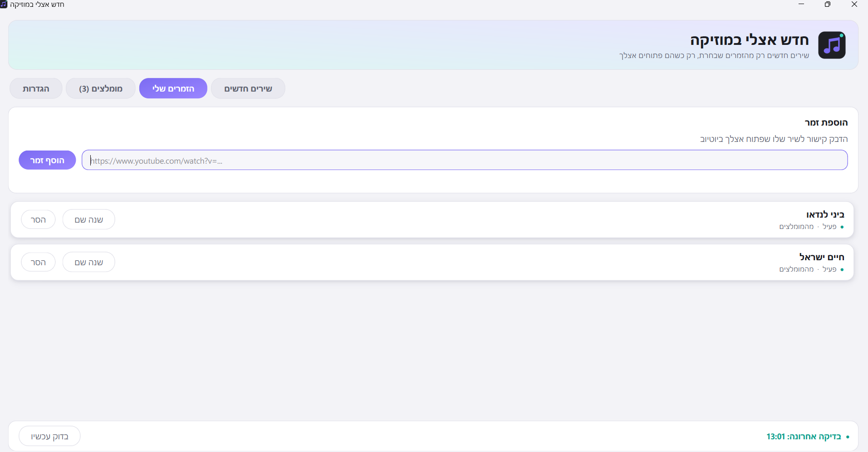The image size is (868, 452).
Task: Select the singer name ביני לנדאו
Action: tap(825, 214)
